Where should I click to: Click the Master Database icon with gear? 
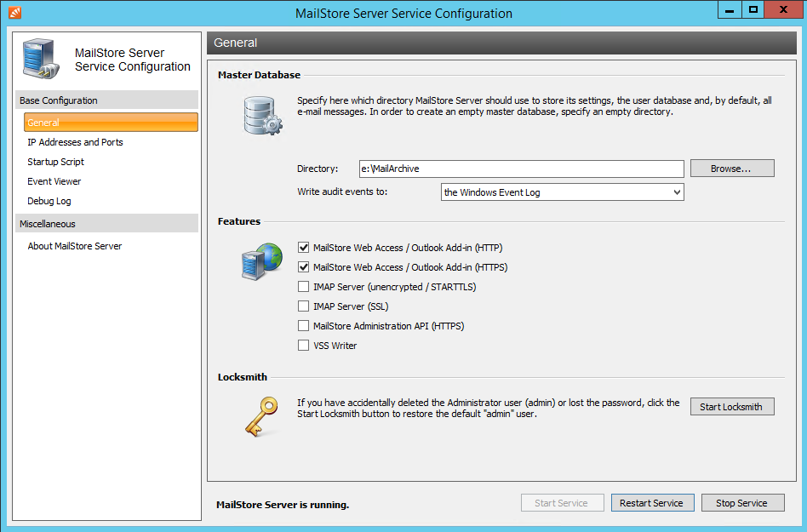(x=262, y=116)
